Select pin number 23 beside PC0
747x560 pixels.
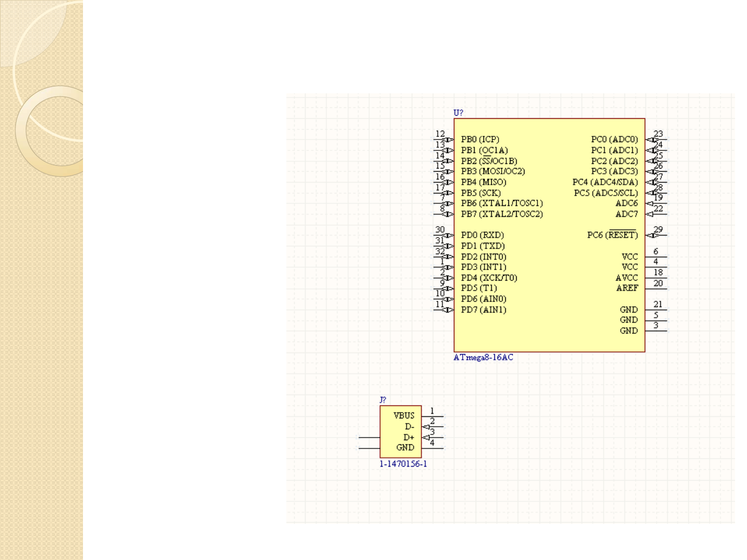[658, 134]
